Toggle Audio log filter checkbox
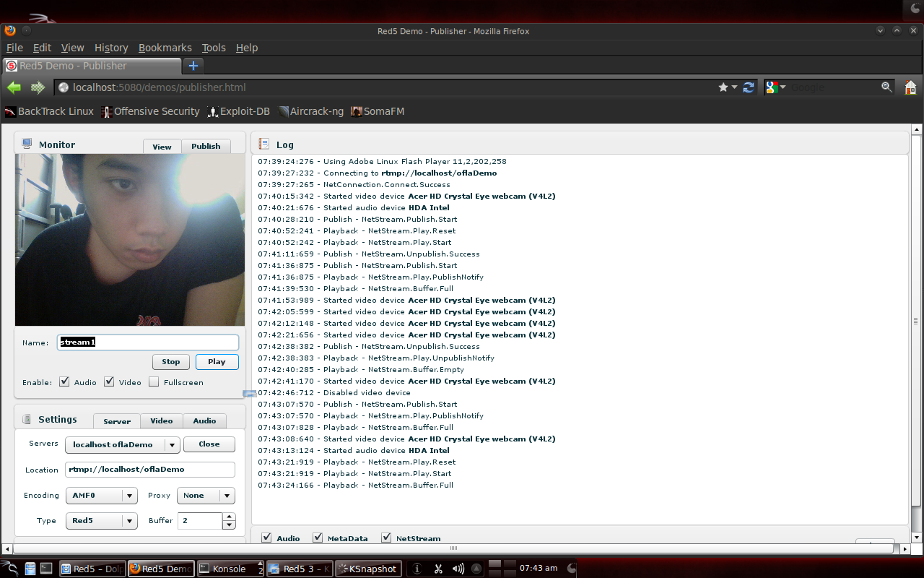Screen dimensions: 924x578 (x=267, y=538)
